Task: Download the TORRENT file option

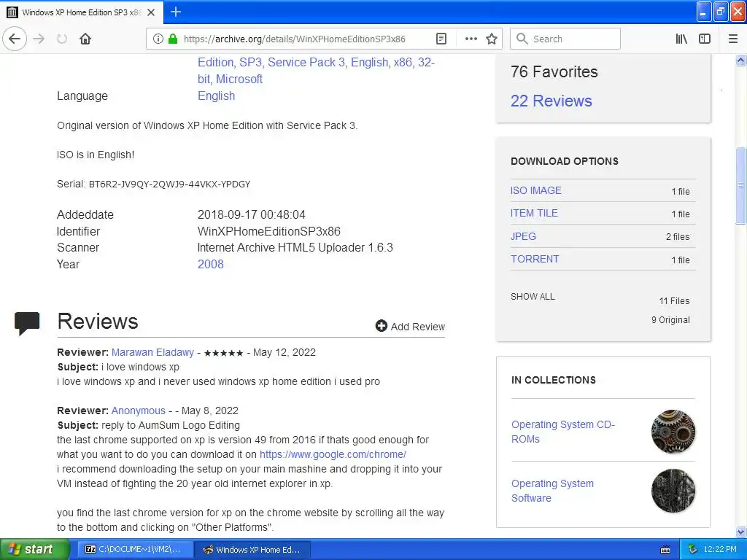Action: pos(535,259)
